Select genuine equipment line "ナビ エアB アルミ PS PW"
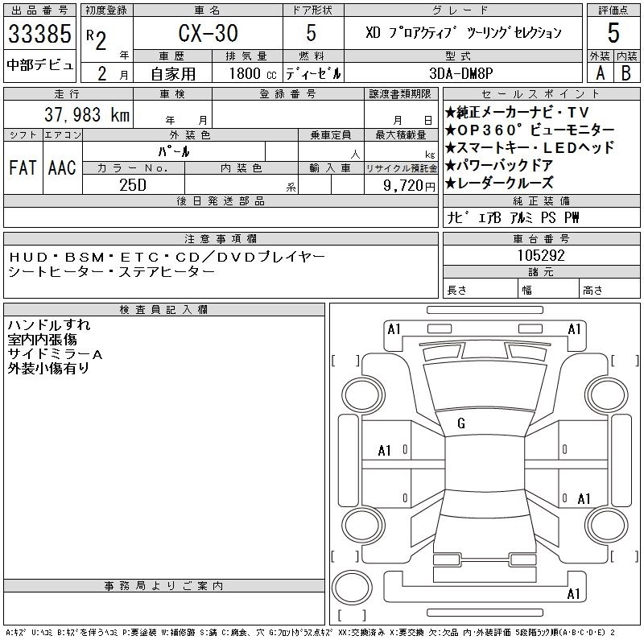The image size is (644, 644). pyautogui.click(x=513, y=217)
